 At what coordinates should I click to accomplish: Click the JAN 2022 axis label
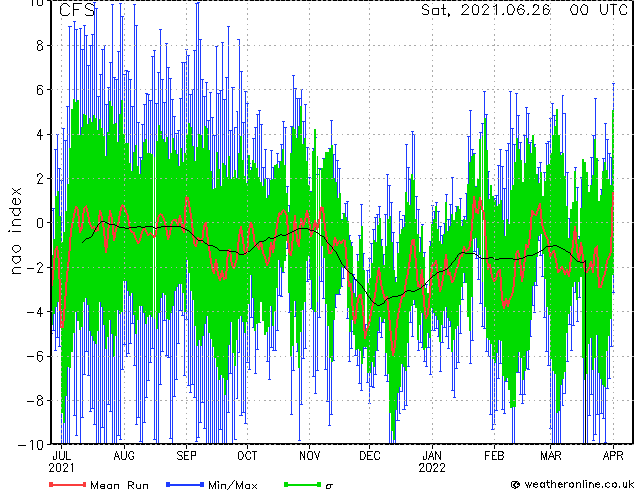click(x=432, y=462)
